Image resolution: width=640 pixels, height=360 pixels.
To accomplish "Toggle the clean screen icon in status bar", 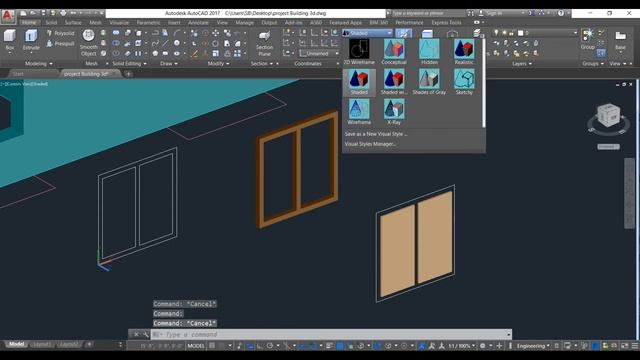I will tap(624, 346).
